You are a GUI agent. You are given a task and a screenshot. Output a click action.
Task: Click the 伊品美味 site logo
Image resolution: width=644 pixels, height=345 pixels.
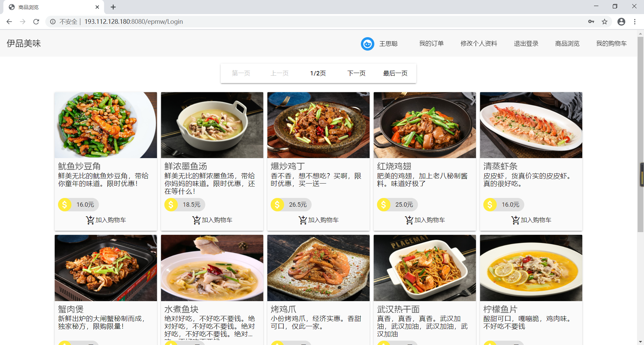24,44
